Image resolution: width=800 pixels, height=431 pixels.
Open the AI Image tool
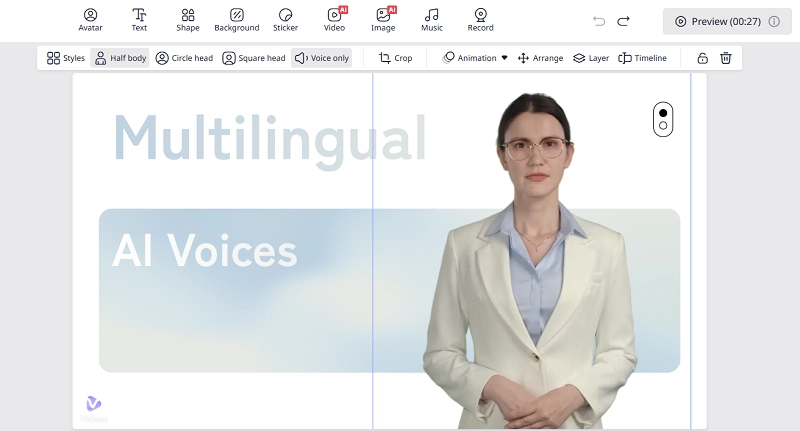(x=383, y=20)
